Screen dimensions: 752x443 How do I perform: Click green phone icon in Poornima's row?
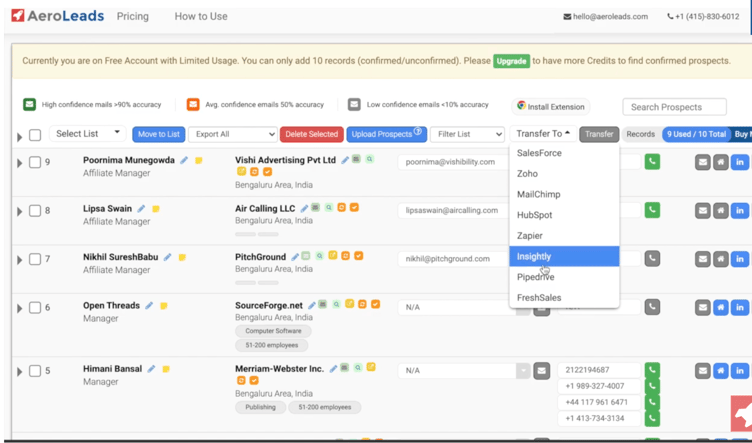click(x=652, y=162)
